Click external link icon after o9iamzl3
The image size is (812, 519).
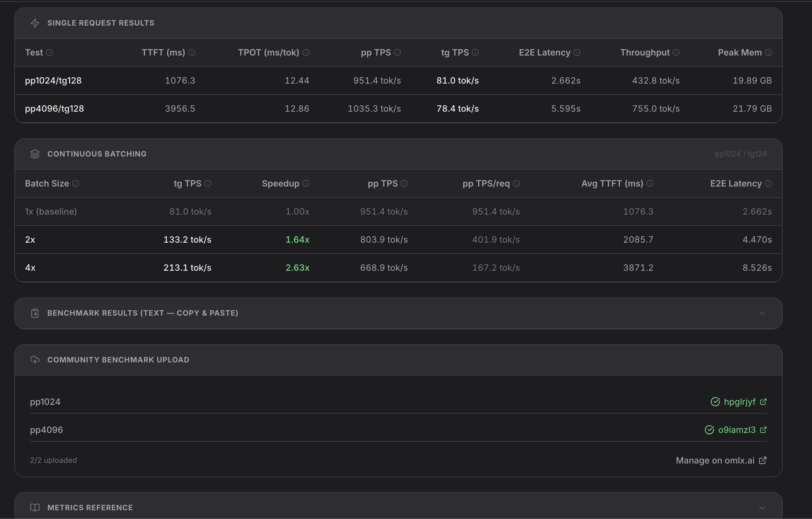pos(763,430)
